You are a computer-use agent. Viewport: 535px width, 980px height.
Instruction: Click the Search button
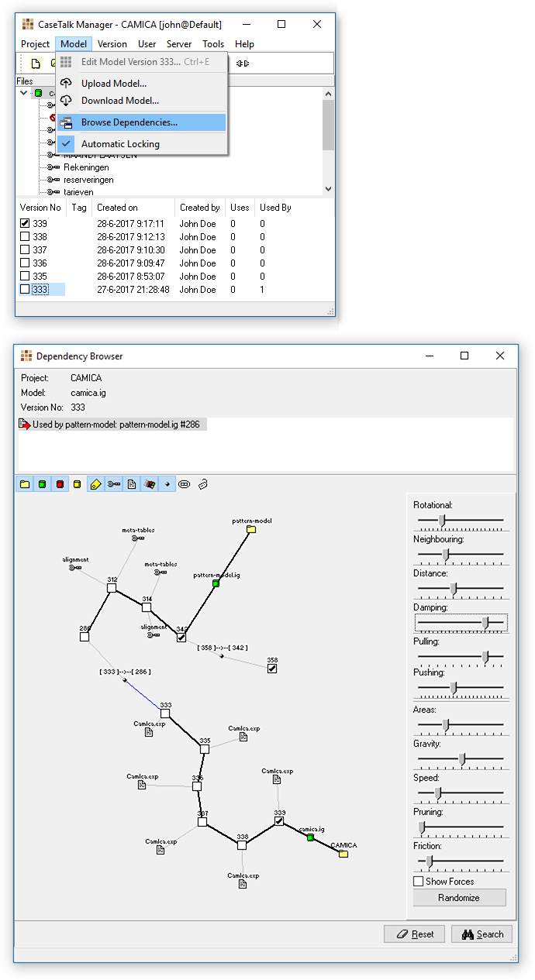point(482,934)
